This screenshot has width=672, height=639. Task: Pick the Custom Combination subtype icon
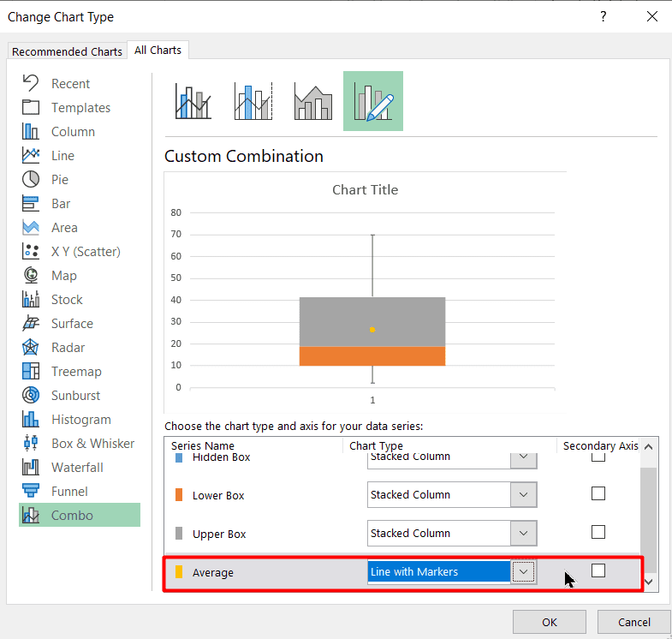tap(373, 101)
